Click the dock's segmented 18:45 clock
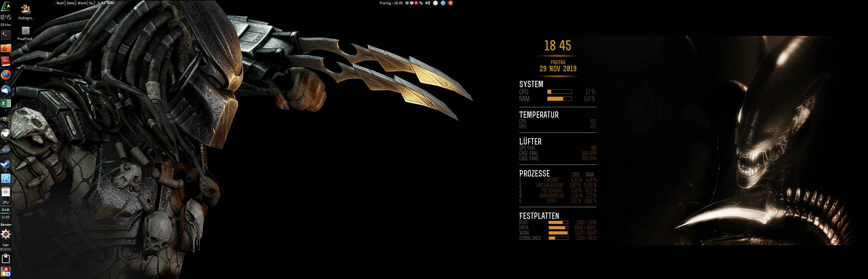Image resolution: width=868 pixels, height=279 pixels. (6, 17)
